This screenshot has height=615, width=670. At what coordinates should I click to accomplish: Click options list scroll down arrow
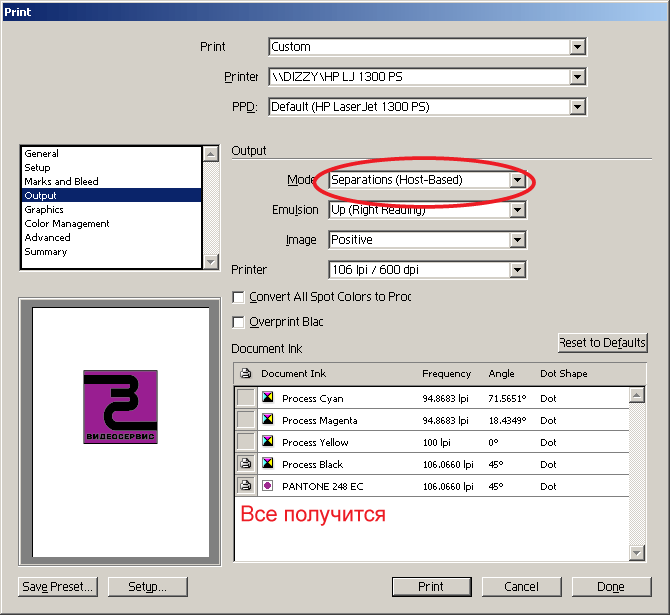click(211, 261)
